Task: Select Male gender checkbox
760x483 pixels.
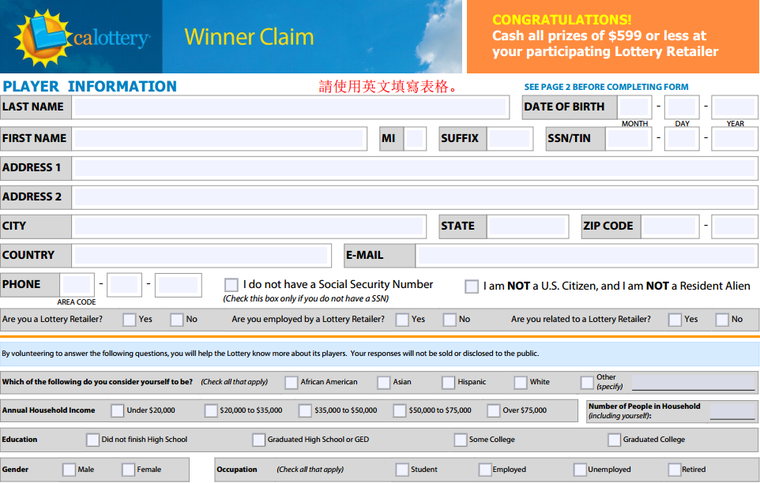Action: [x=69, y=470]
